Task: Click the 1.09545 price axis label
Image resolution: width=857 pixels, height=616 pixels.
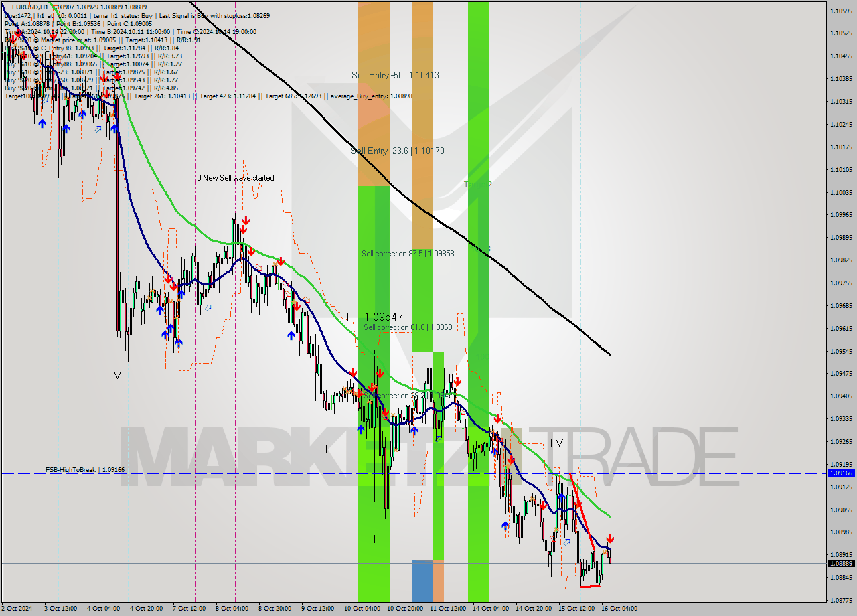Action: 841,351
